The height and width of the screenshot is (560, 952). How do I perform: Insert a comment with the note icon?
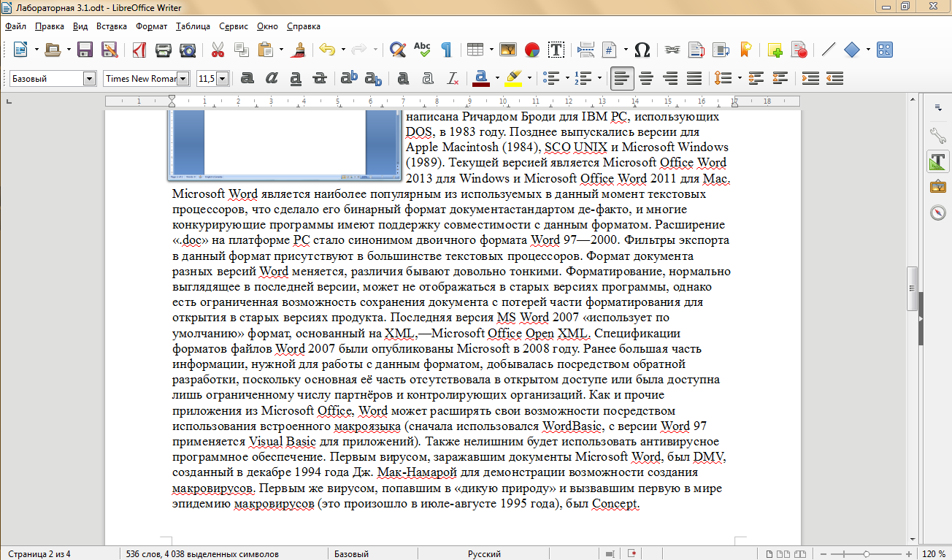tap(775, 50)
